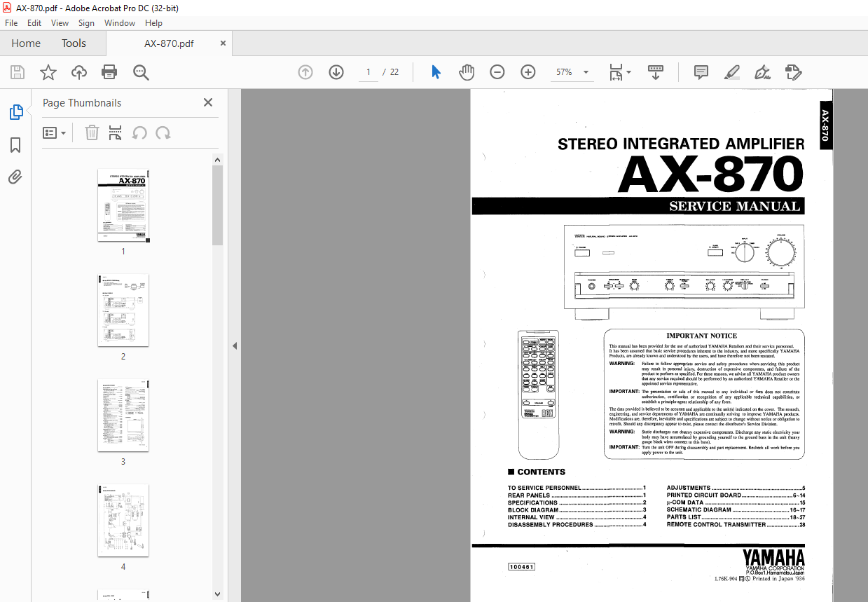Go to next page arrow

pos(336,72)
